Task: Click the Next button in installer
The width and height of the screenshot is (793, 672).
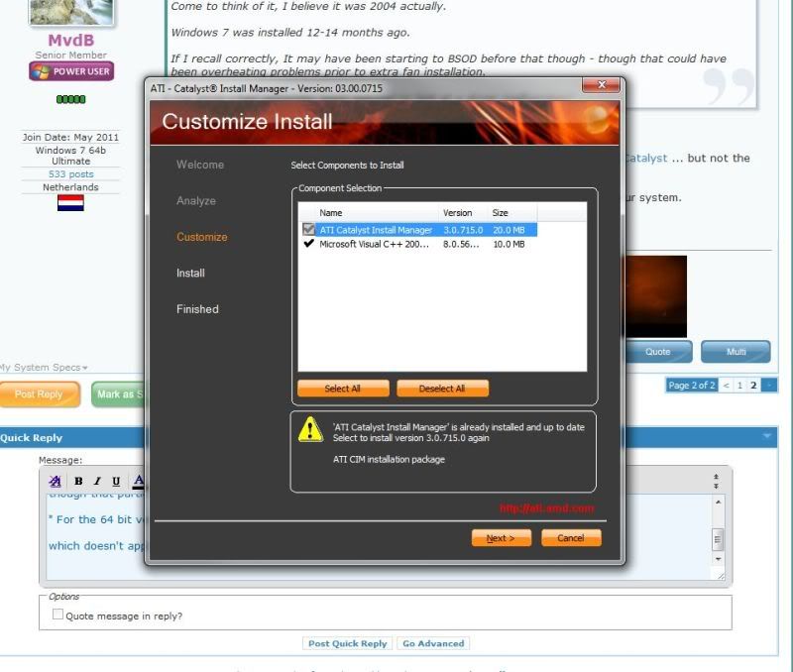Action: (501, 538)
